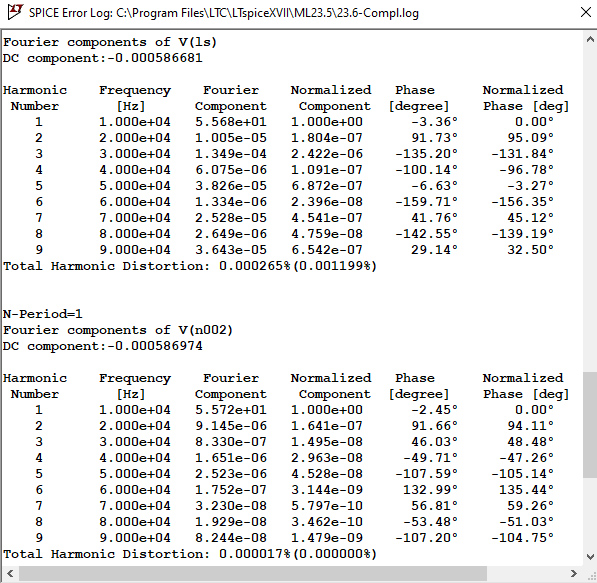Click the value 1.752e-07
Screen dimensions: 597x583
coord(231,490)
